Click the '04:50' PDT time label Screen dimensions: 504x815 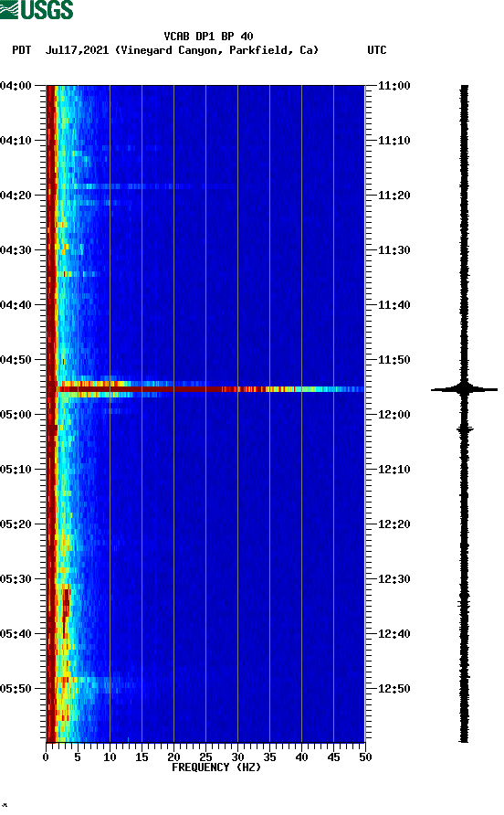[x=16, y=360]
